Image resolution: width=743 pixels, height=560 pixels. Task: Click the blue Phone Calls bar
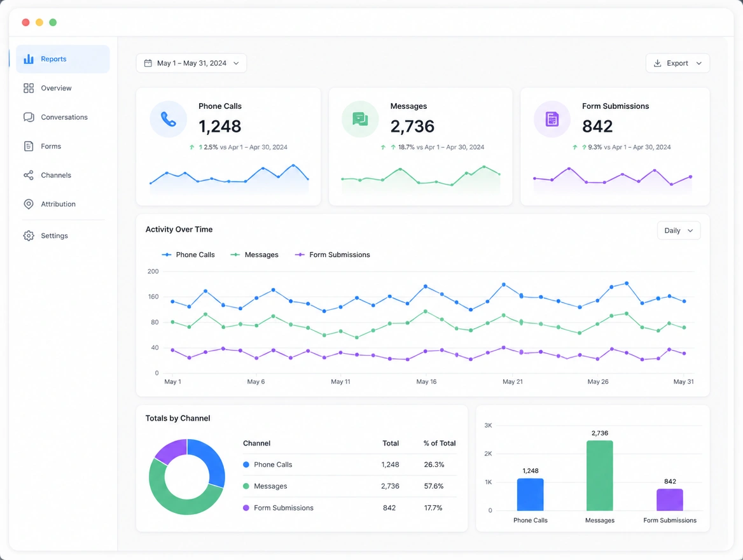tap(531, 494)
